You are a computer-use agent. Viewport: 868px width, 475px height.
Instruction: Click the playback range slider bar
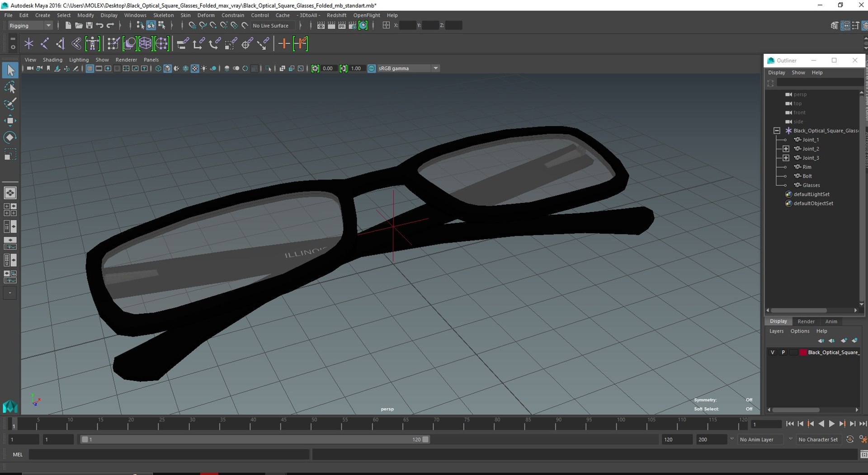point(255,439)
